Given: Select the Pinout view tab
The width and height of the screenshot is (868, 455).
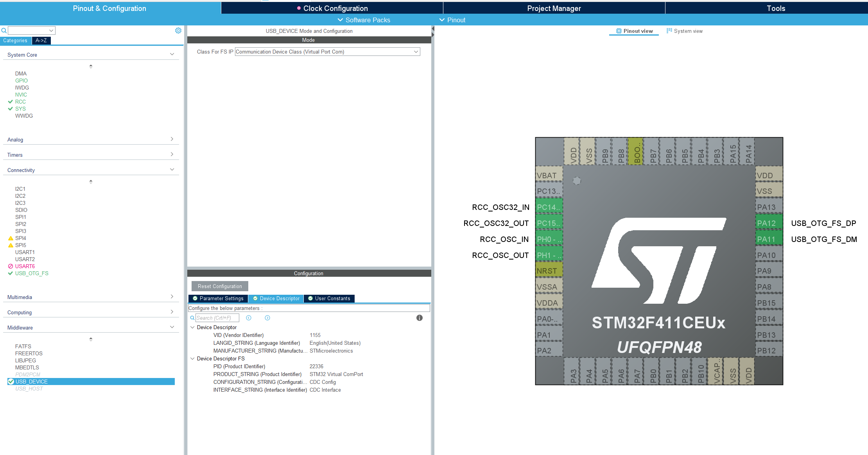Looking at the screenshot, I should point(634,31).
